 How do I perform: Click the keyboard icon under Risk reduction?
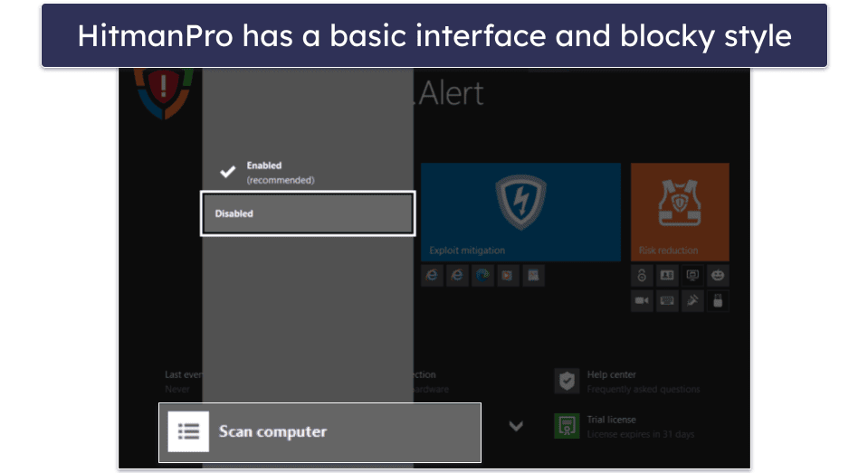pos(667,301)
